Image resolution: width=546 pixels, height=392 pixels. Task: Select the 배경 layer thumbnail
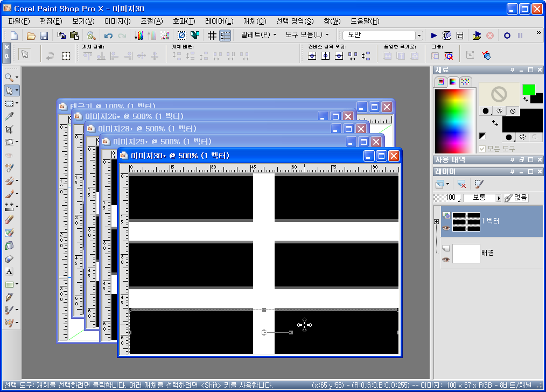pyautogui.click(x=466, y=254)
